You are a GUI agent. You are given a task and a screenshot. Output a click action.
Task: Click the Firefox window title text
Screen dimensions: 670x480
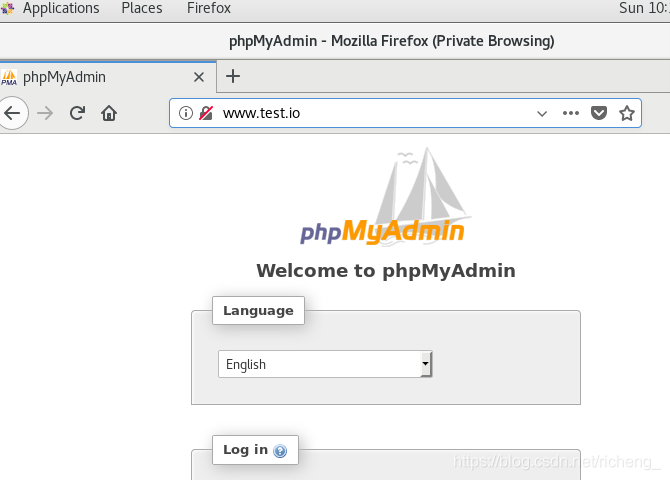click(x=391, y=41)
